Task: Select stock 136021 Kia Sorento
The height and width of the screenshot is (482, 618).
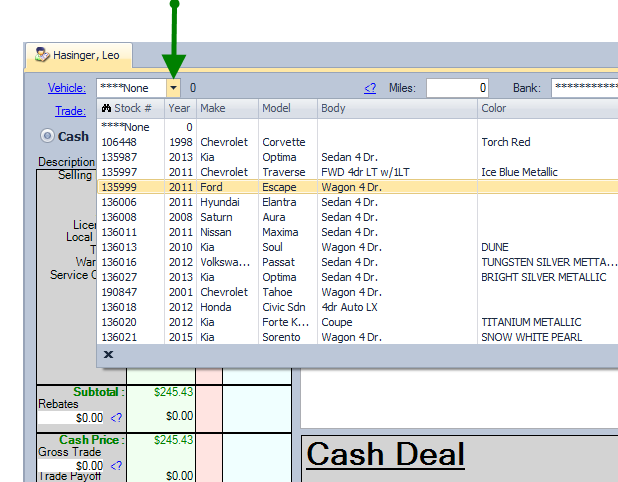Action: pos(357,337)
